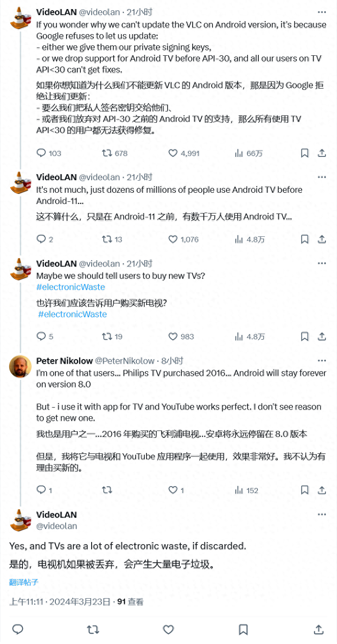Screen dimensions: 337x644
Task: Share the first VideoLAN tweet
Action: pyautogui.click(x=322, y=153)
